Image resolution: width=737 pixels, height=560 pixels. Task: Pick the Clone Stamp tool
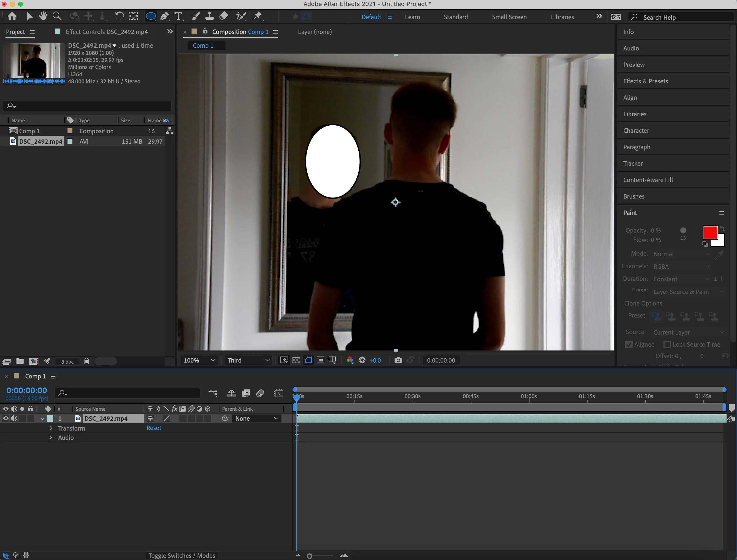click(x=209, y=16)
